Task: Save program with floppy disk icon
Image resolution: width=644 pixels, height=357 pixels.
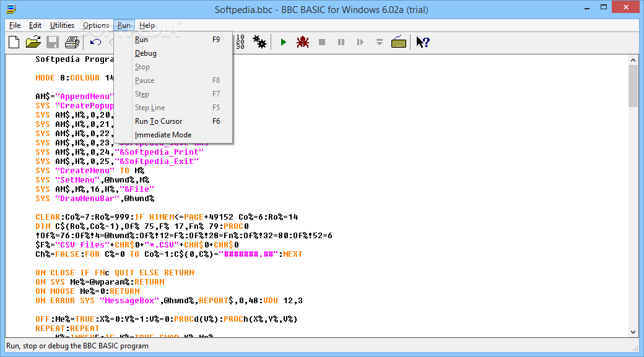Action: pos(53,42)
